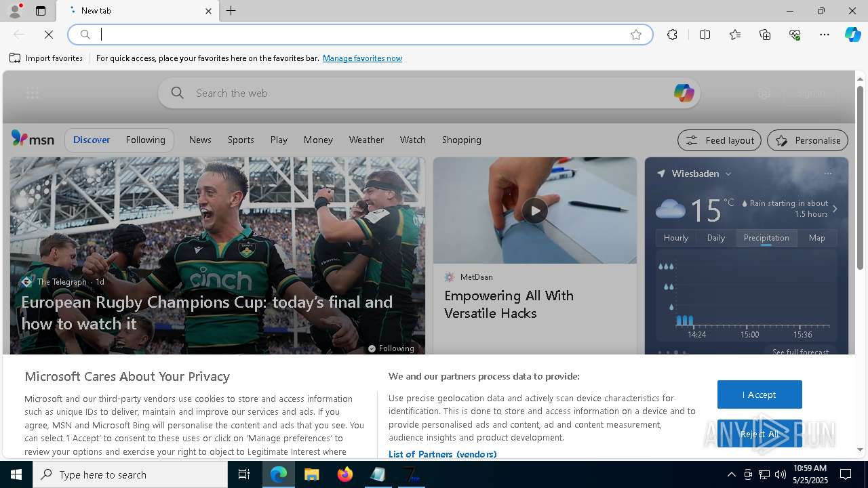This screenshot has width=868, height=488.
Task: Open a new tab with the plus button
Action: [231, 11]
